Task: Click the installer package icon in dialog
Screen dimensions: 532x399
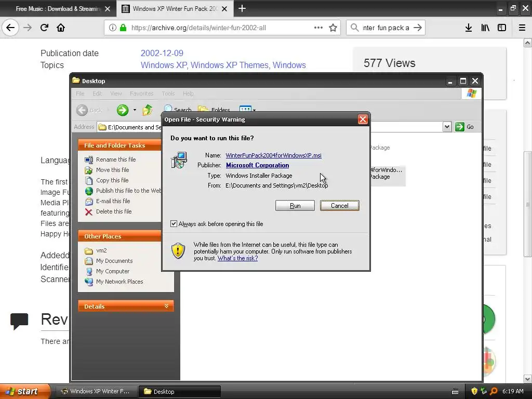Action: 179,160
